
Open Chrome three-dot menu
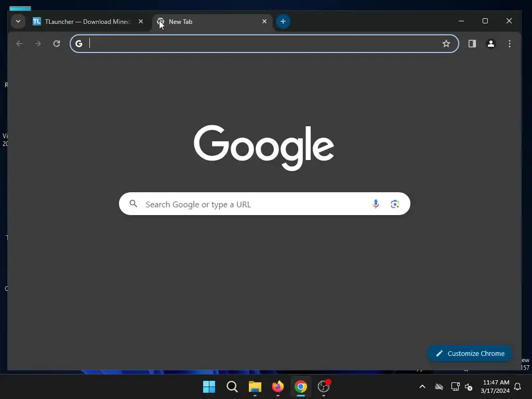pos(509,44)
